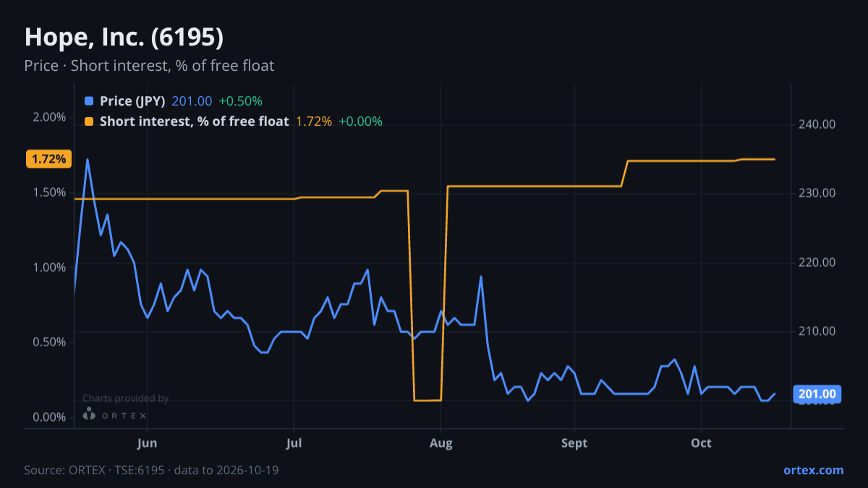
Task: Click the Jun x-axis label
Action: click(147, 442)
